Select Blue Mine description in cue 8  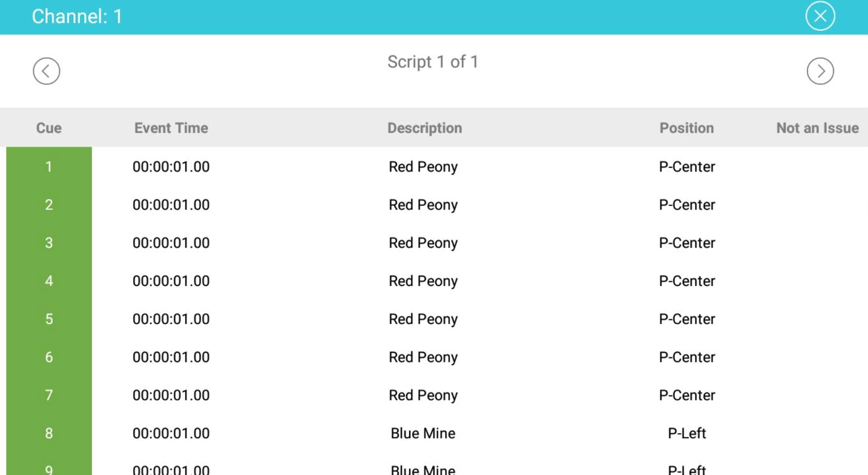pos(423,433)
